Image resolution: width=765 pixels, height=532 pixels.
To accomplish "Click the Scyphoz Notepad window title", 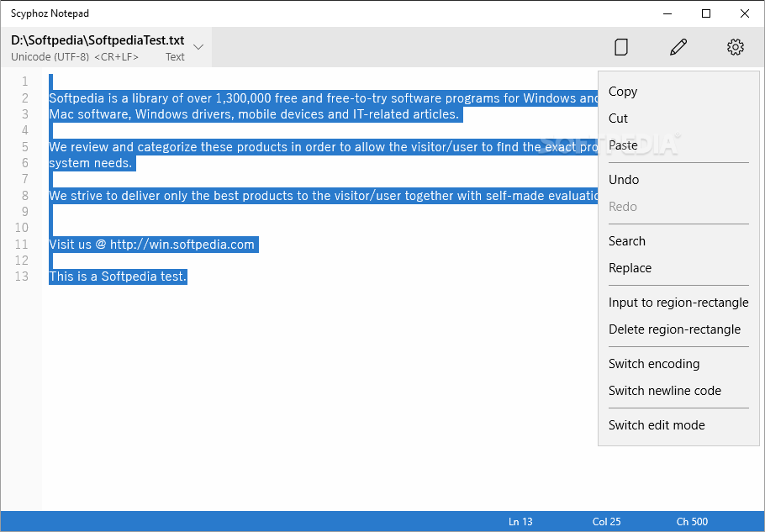I will click(50, 13).
